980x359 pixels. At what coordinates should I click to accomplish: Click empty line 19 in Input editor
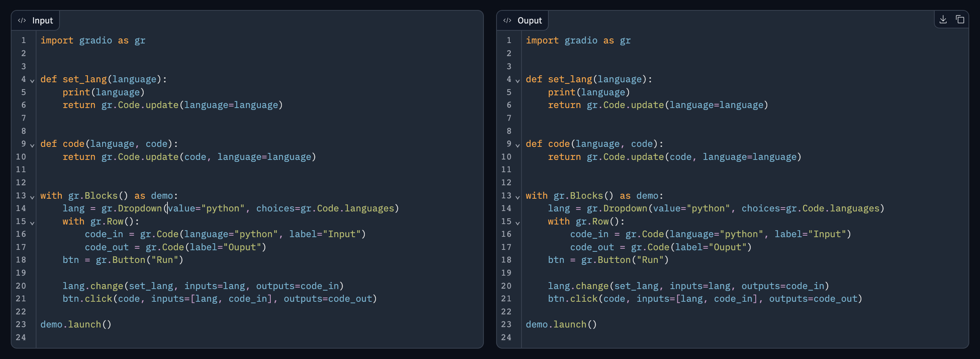click(260, 273)
